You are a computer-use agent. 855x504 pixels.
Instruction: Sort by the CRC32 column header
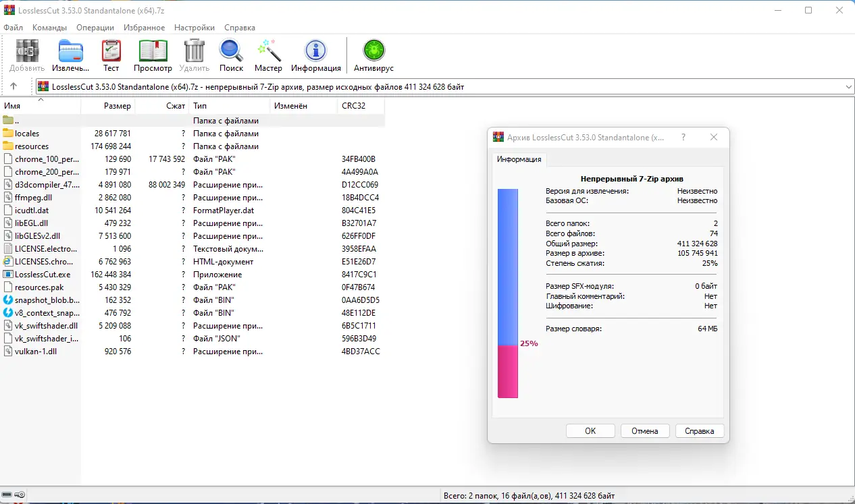coord(361,106)
